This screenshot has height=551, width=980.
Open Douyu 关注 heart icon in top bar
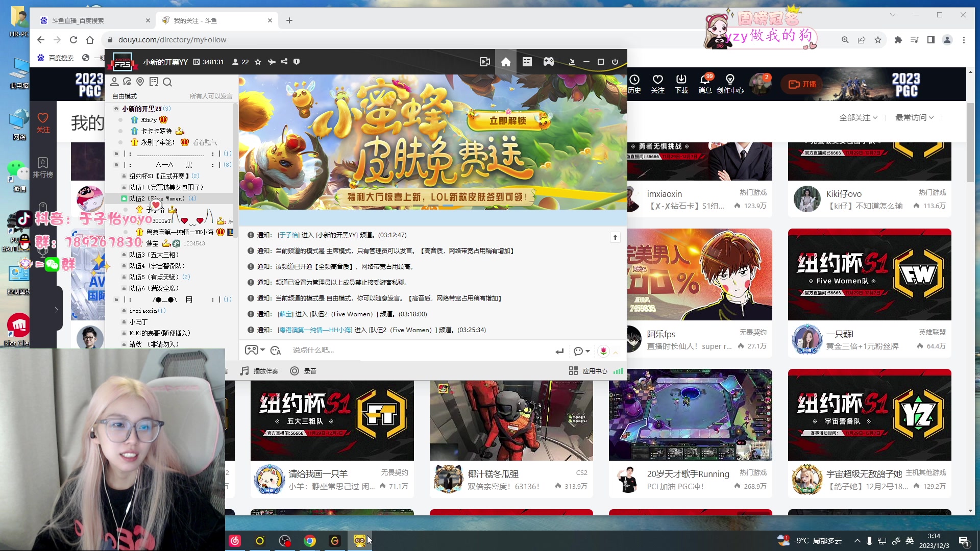pyautogui.click(x=658, y=84)
